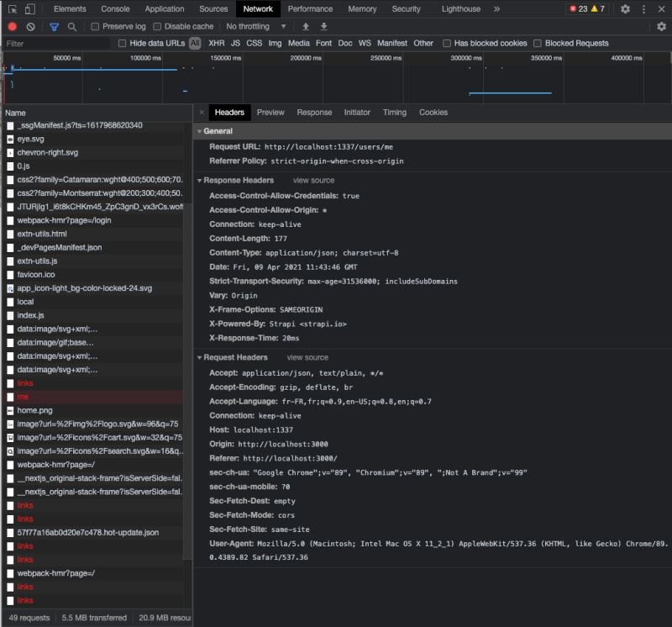Open DevTools settings gear
This screenshot has height=627, width=672.
pos(625,9)
